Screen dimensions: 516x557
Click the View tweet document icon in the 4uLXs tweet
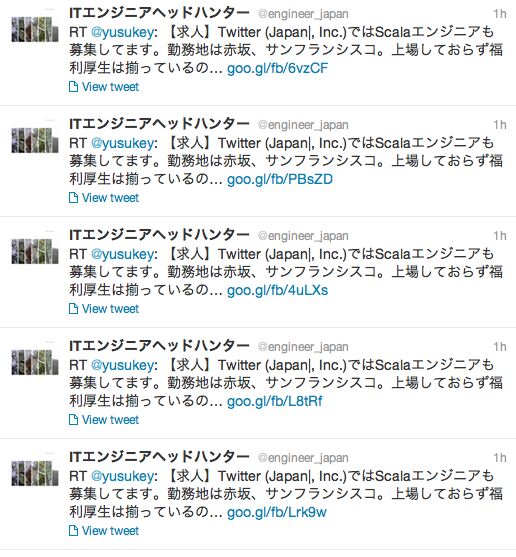73,309
